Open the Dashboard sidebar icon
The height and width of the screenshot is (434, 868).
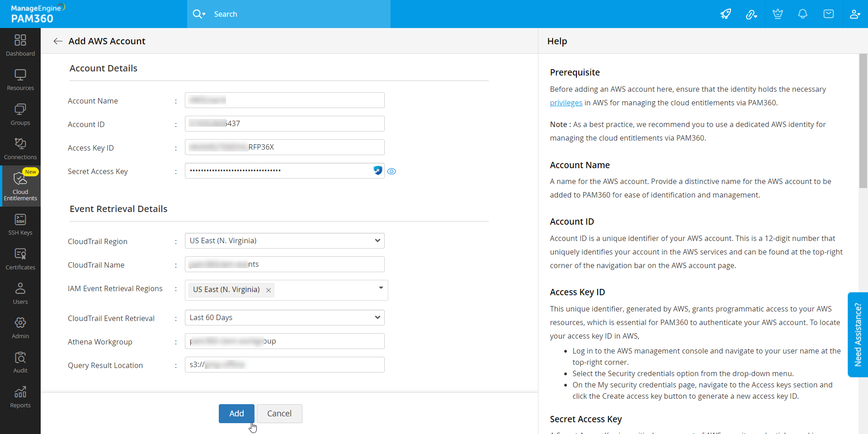pyautogui.click(x=20, y=45)
